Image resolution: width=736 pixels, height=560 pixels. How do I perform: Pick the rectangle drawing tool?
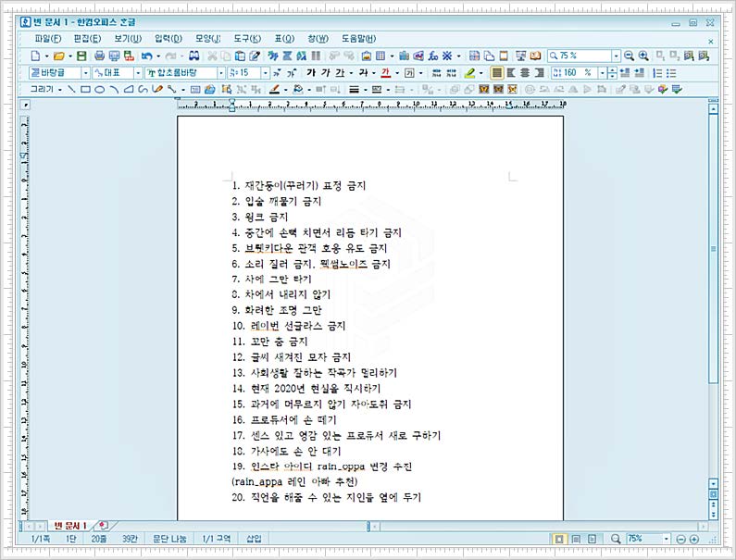85,89
